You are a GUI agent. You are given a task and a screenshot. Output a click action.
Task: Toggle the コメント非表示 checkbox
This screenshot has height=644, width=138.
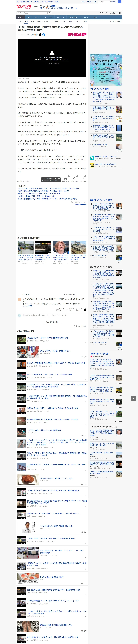(75, 326)
